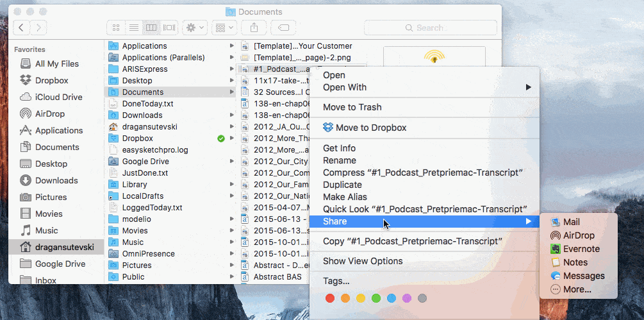The width and height of the screenshot is (644, 320).
Task: Choose Move to Trash menu item
Action: point(352,107)
